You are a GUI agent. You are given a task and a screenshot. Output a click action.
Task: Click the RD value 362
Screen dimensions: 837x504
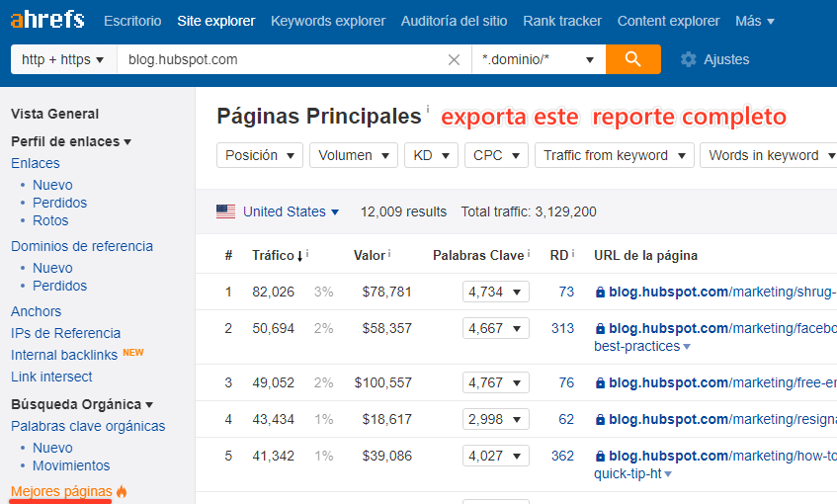point(562,456)
